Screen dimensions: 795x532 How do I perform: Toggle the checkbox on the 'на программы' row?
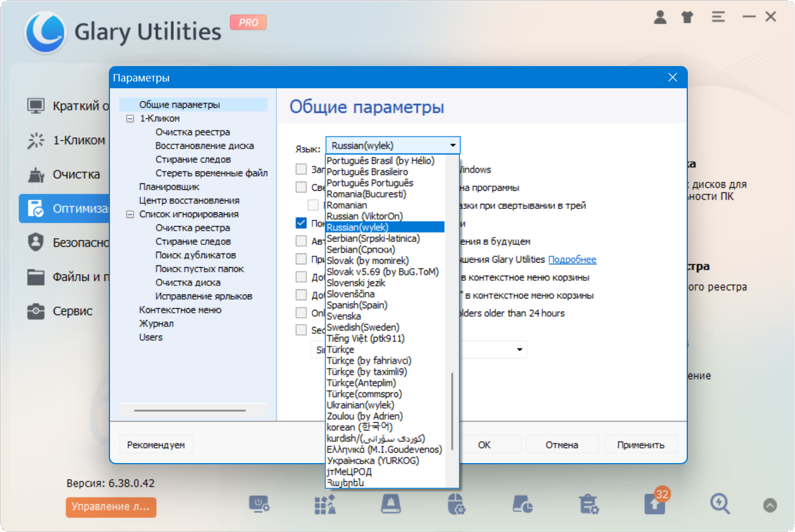tap(301, 187)
